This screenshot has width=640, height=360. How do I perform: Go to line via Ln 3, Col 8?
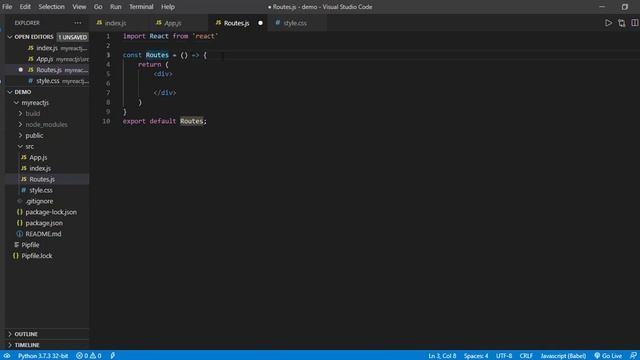coord(442,356)
